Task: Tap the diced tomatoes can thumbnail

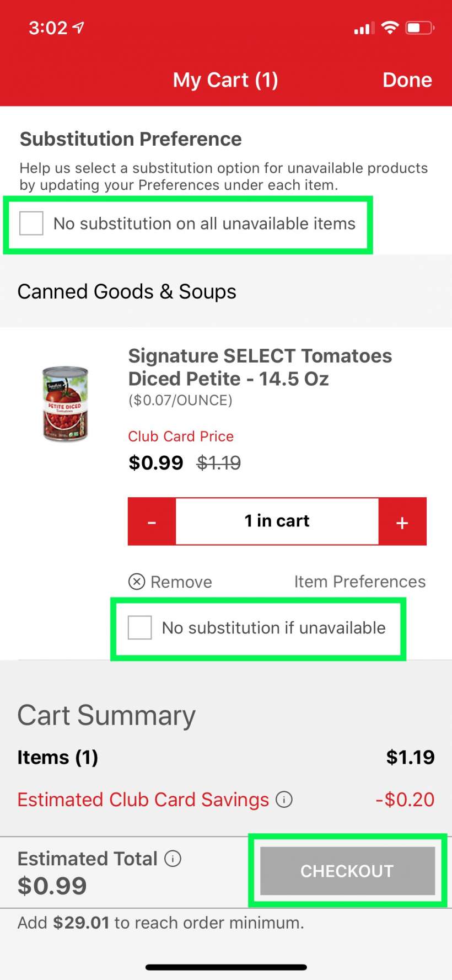Action: pyautogui.click(x=65, y=404)
